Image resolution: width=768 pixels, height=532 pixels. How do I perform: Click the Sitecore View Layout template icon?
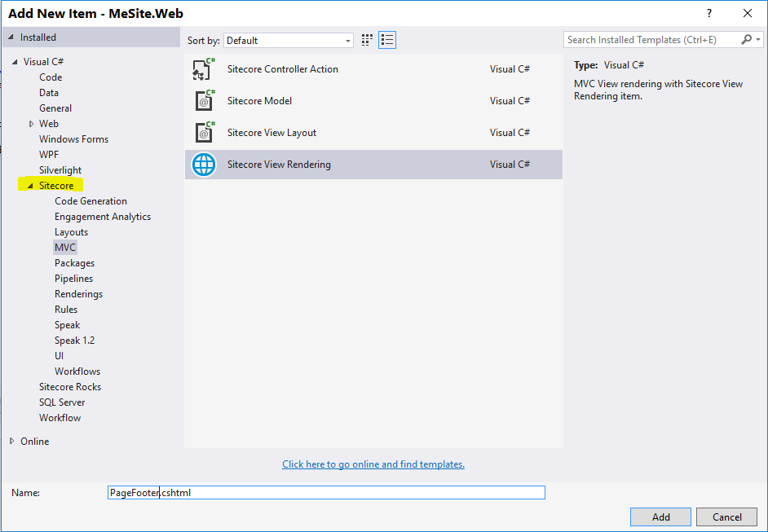[x=204, y=133]
